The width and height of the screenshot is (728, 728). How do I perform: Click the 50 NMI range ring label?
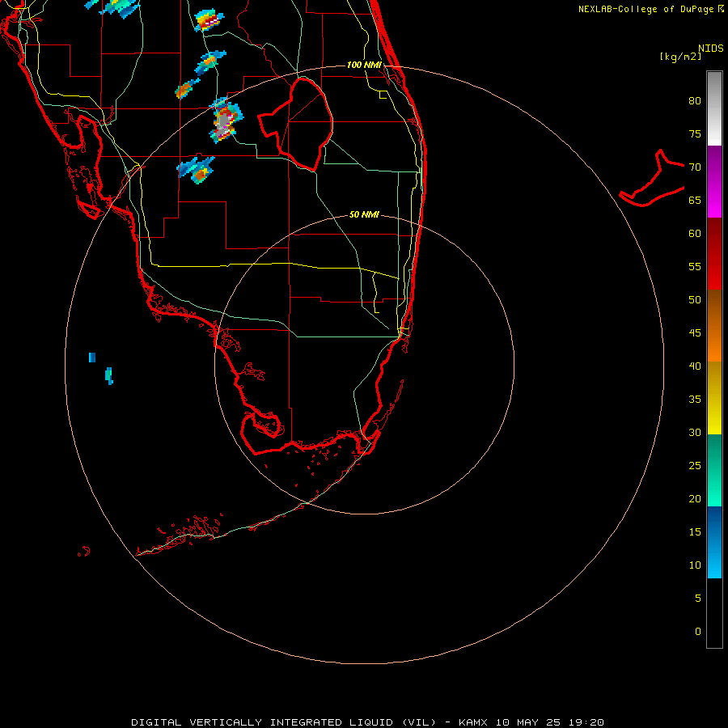364,214
